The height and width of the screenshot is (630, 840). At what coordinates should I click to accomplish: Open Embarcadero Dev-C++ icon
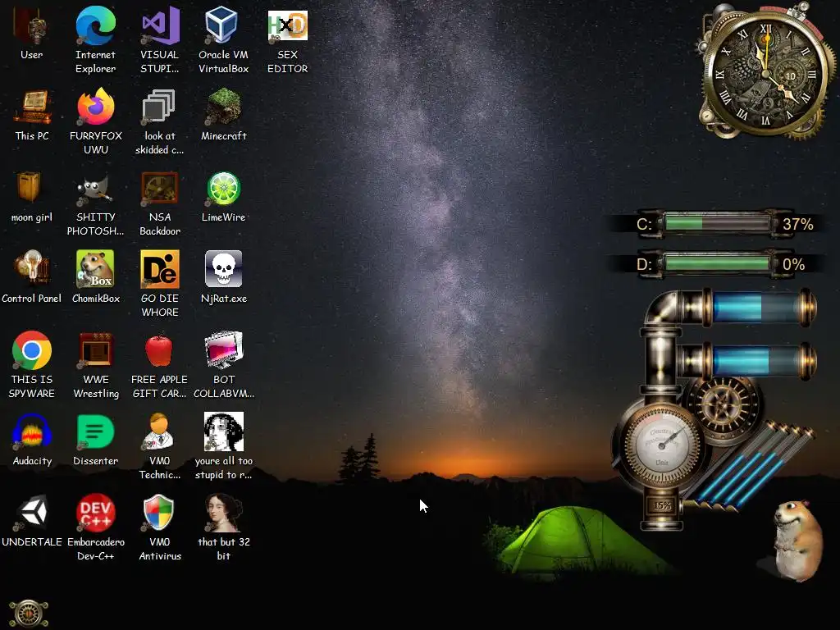pyautogui.click(x=95, y=512)
